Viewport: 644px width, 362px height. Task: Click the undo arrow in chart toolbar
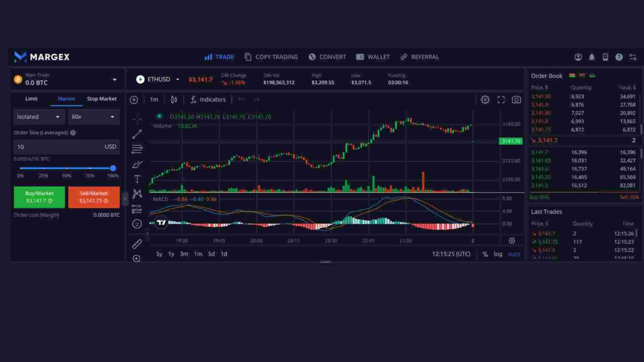241,99
